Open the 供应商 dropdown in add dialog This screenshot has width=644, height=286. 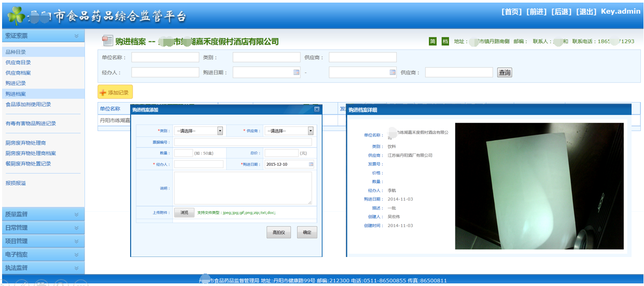click(311, 131)
